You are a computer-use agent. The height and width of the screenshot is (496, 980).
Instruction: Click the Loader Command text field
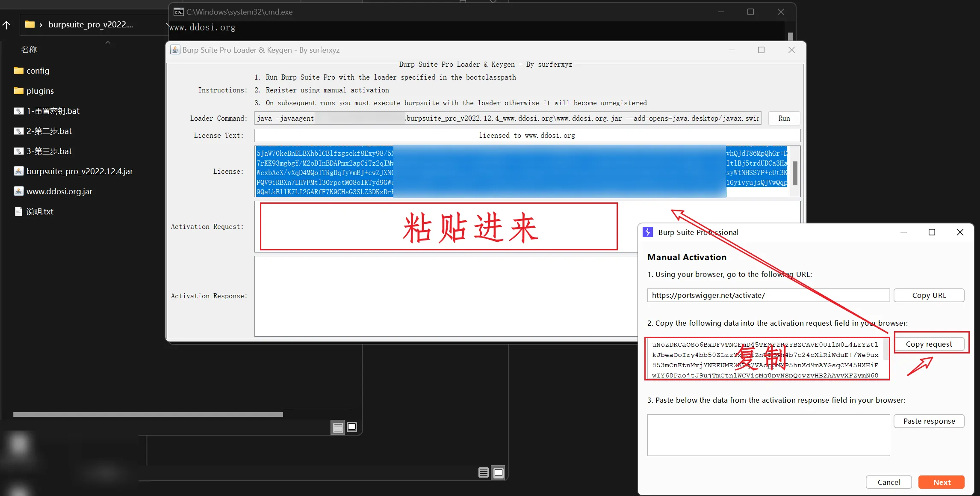(508, 118)
